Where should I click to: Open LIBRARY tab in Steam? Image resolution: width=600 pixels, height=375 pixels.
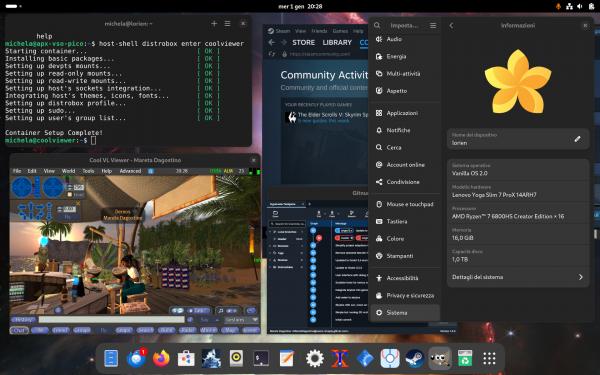[x=337, y=42]
